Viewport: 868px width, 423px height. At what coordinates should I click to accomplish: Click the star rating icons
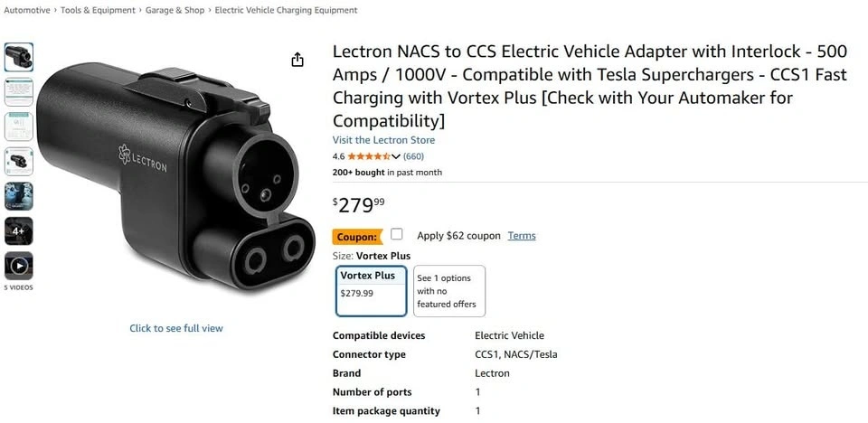(x=368, y=156)
